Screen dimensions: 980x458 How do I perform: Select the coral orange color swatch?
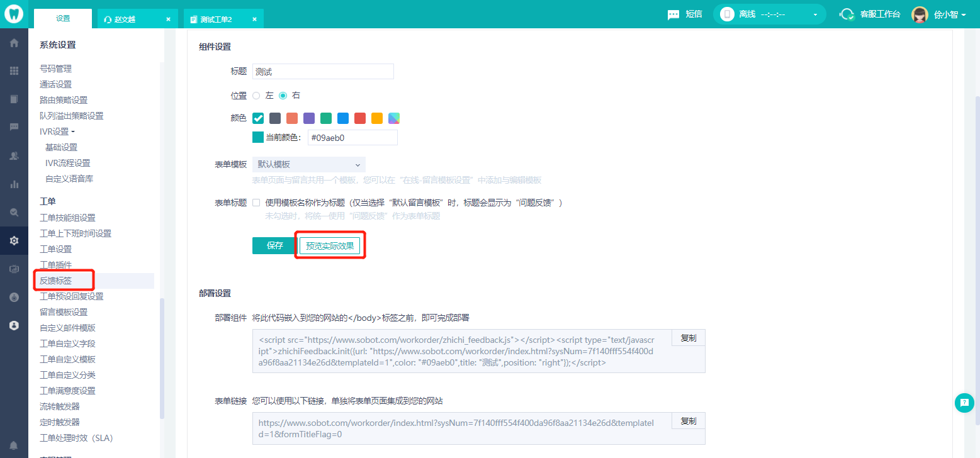292,118
